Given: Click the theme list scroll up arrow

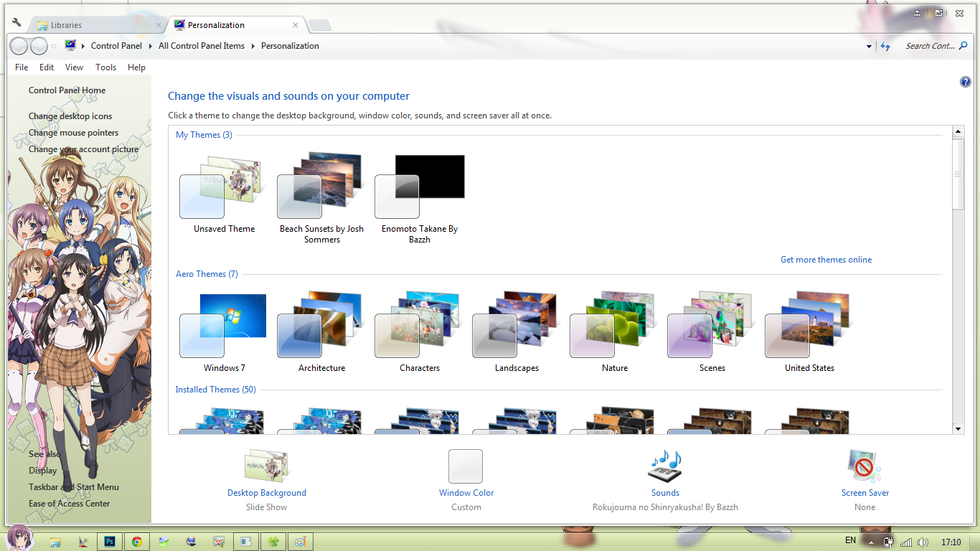Looking at the screenshot, I should coord(958,132).
